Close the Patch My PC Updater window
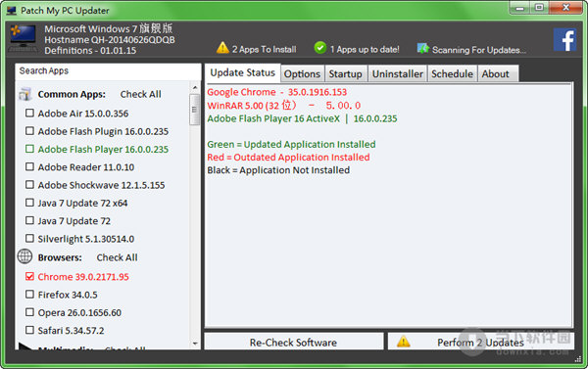This screenshot has width=588, height=369. (565, 8)
